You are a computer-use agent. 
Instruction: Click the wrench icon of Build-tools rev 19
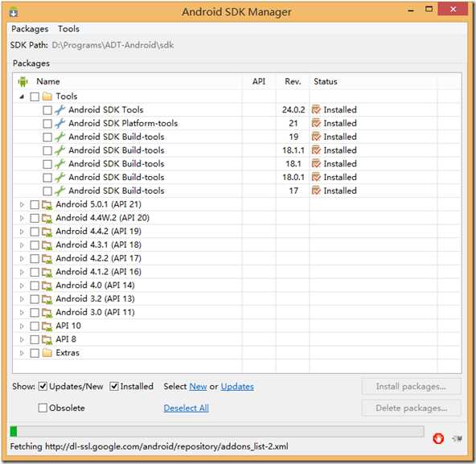pyautogui.click(x=59, y=137)
